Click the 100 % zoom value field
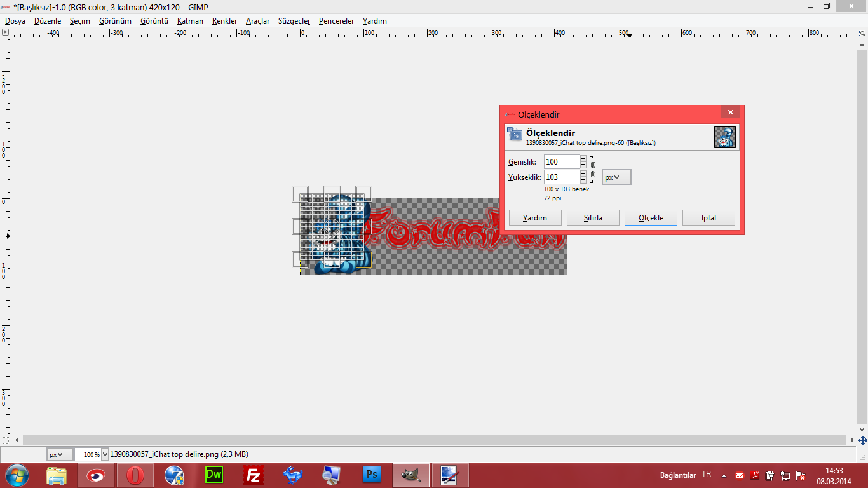The image size is (868, 488). pos(88,454)
